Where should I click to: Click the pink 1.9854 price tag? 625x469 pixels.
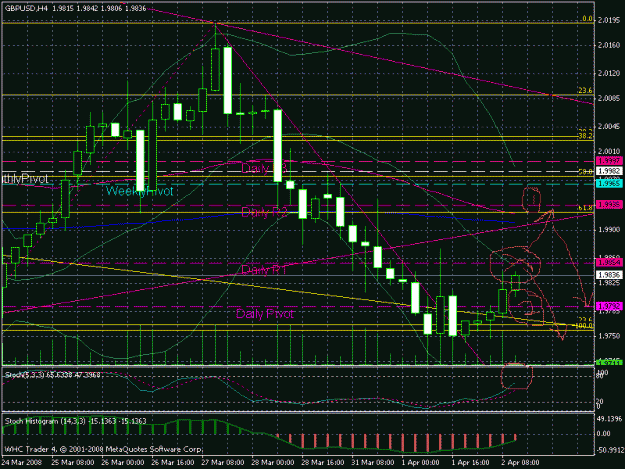609,263
